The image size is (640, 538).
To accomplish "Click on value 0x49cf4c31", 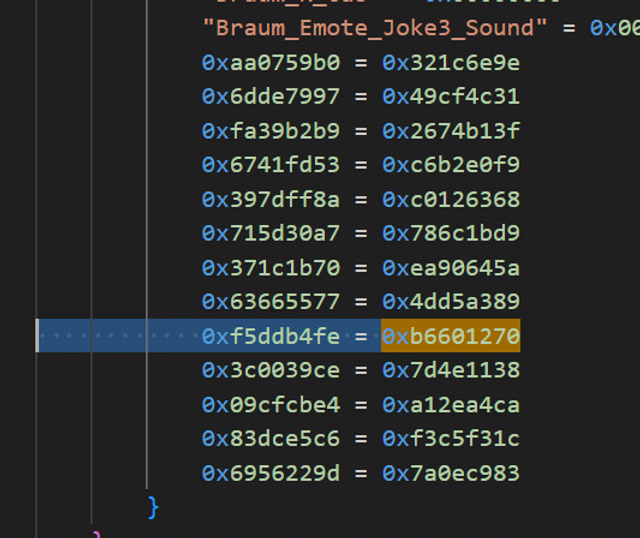I will (x=450, y=97).
